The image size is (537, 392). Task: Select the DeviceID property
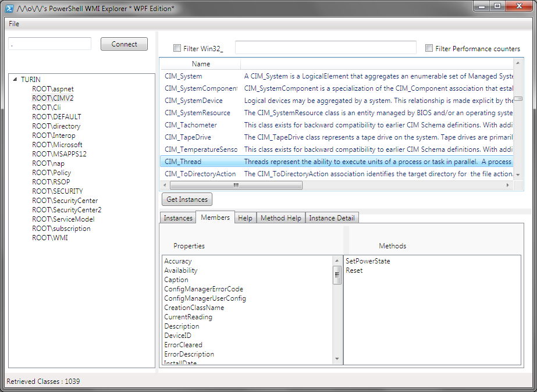[178, 336]
